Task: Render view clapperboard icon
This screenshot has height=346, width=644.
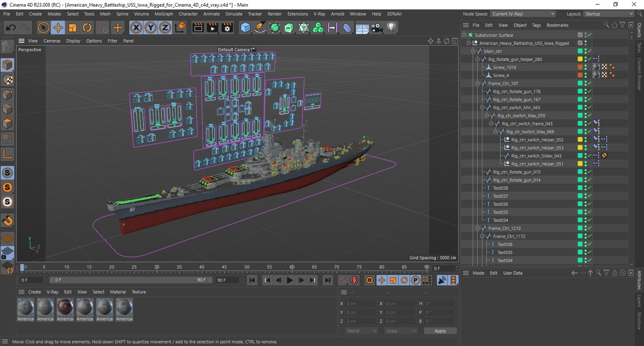Action: click(198, 28)
